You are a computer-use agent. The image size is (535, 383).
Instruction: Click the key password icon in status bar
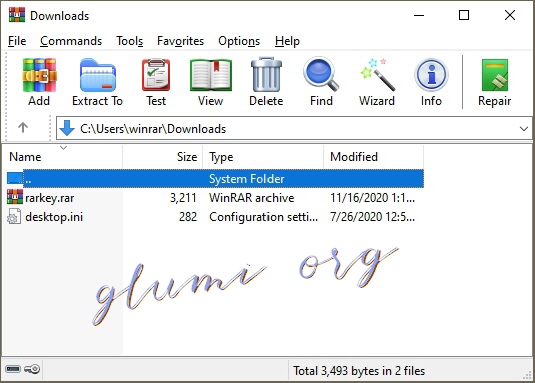(32, 369)
